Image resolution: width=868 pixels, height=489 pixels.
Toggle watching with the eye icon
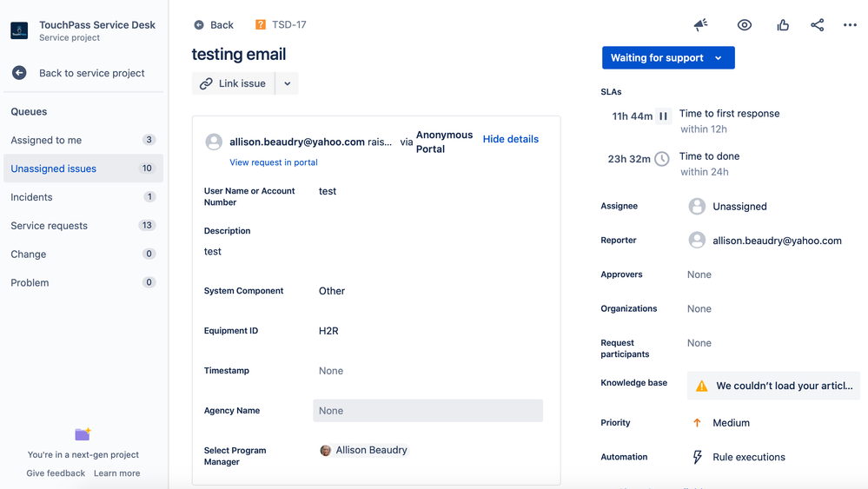tap(744, 25)
